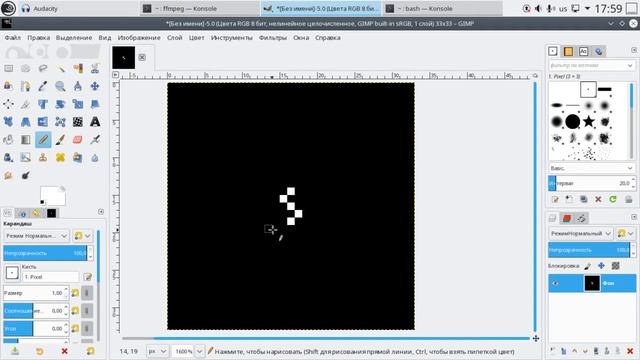Save tool preset with green arrow button
The height and width of the screenshot is (360, 640).
click(x=15, y=351)
